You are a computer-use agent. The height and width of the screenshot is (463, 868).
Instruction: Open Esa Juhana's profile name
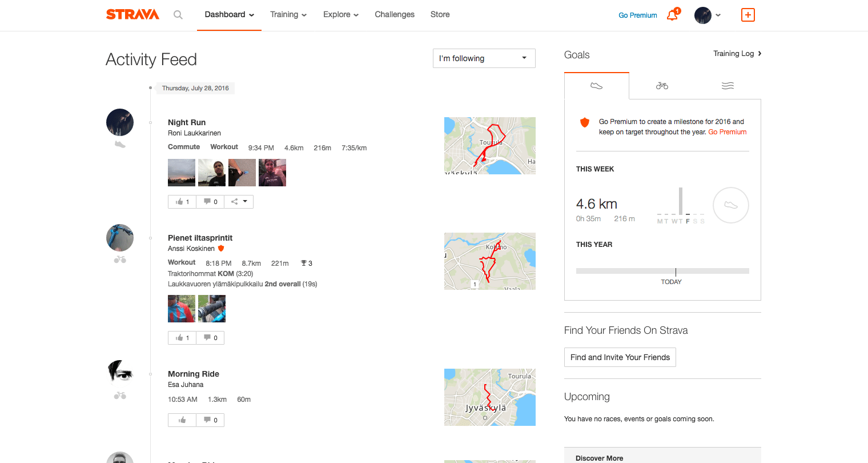[186, 385]
